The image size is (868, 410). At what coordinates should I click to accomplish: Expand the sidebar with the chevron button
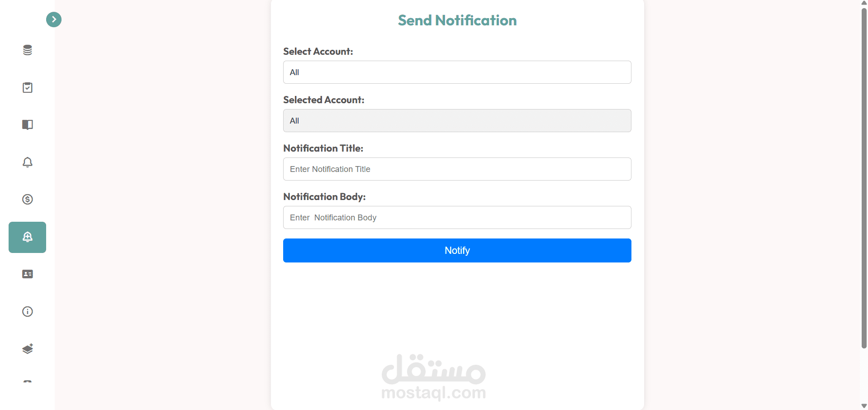pos(54,19)
